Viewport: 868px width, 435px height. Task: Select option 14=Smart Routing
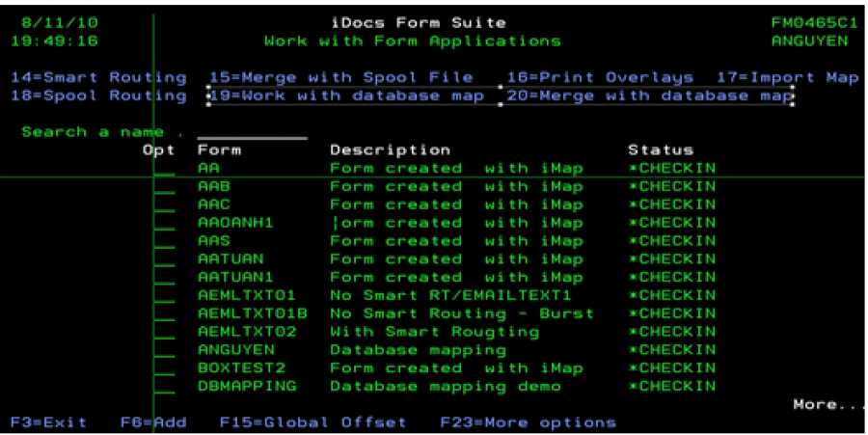(98, 77)
